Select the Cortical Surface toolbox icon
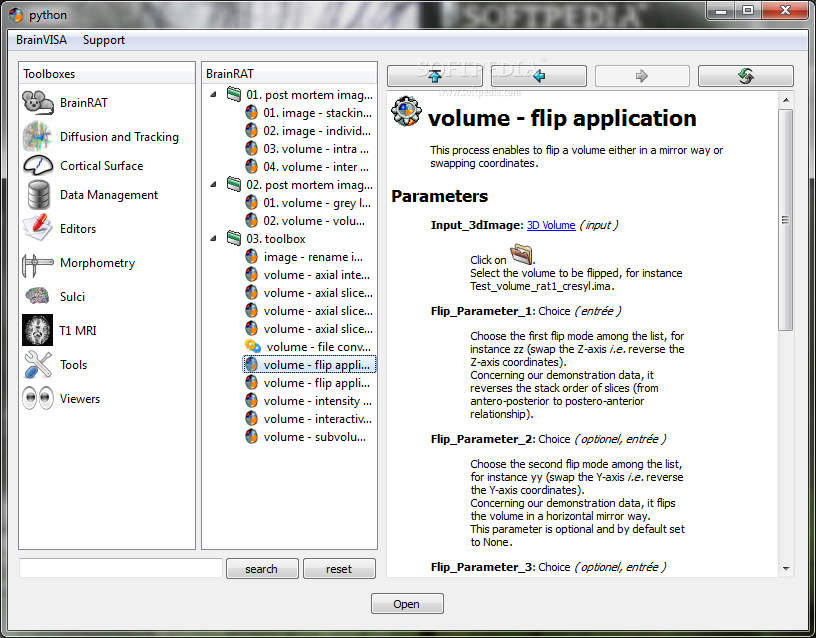 pyautogui.click(x=38, y=165)
